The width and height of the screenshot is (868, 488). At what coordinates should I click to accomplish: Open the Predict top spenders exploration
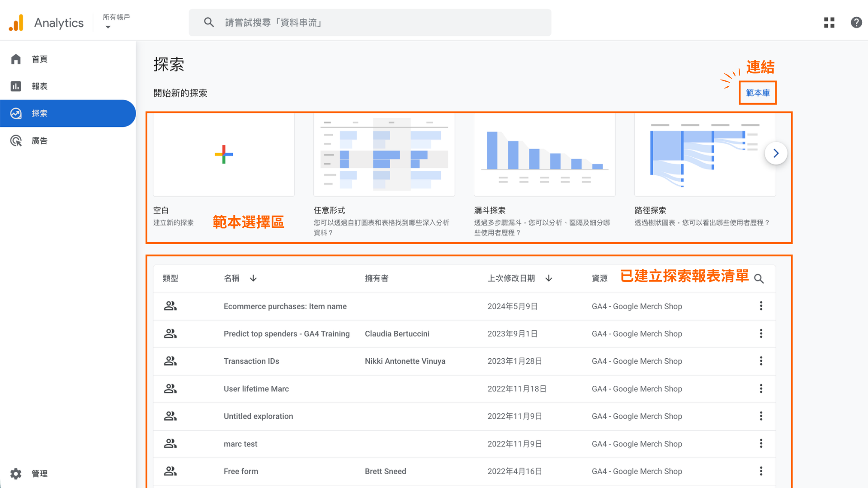pyautogui.click(x=286, y=334)
